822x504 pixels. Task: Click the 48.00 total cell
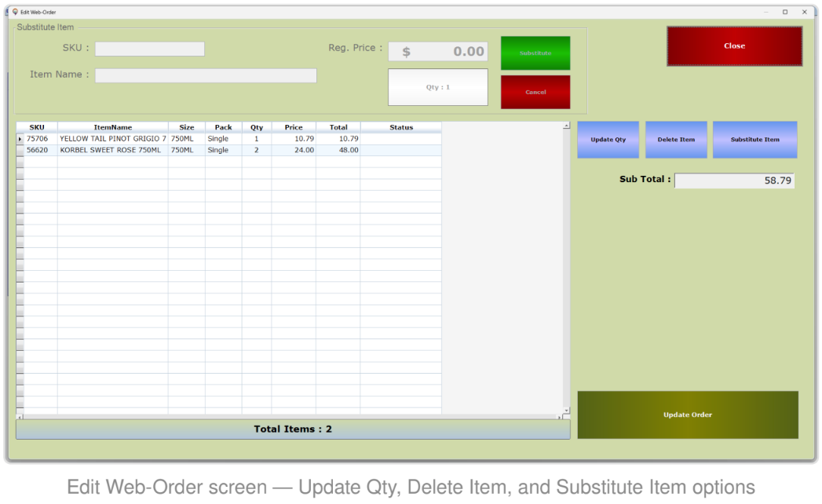point(338,150)
